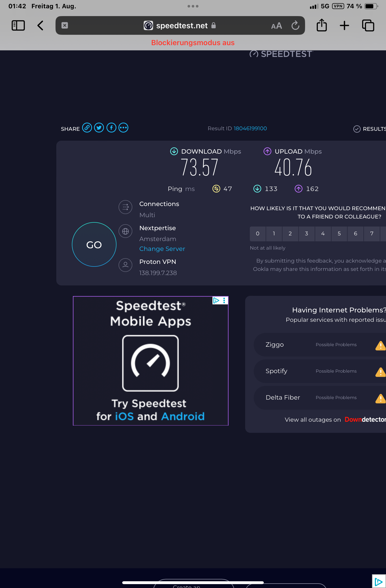Click the Spotify warning triangle icon
This screenshot has width=386, height=588.
point(381,372)
